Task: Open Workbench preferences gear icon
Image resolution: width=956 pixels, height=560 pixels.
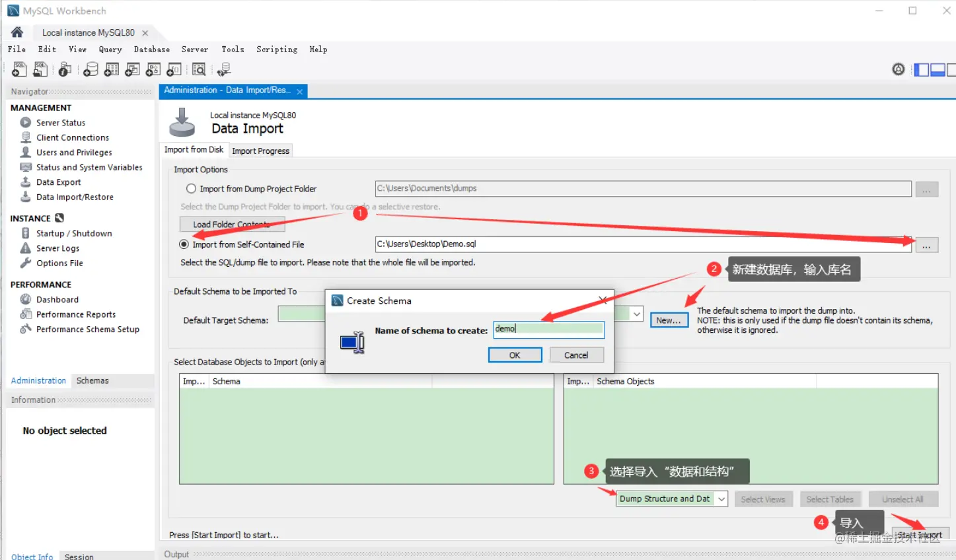Action: click(899, 69)
